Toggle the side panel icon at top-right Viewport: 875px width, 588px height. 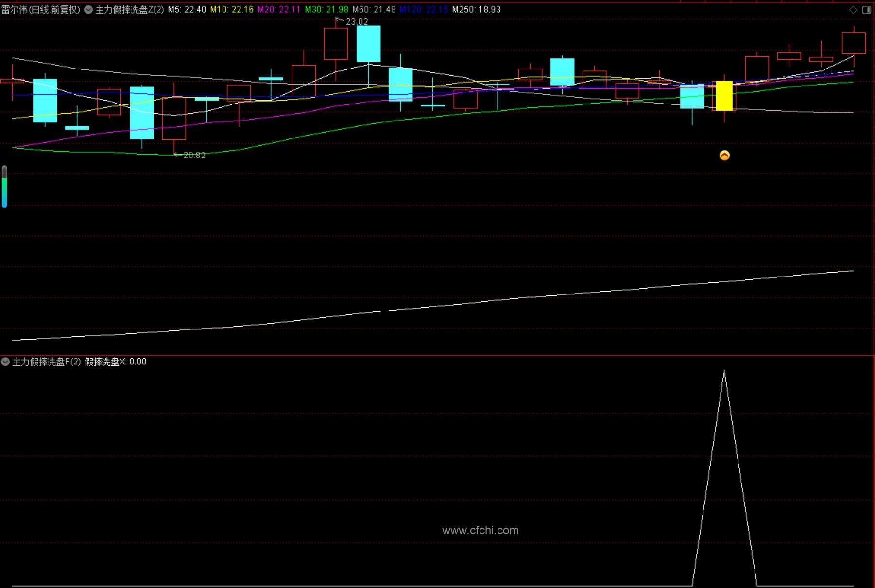pos(867,10)
